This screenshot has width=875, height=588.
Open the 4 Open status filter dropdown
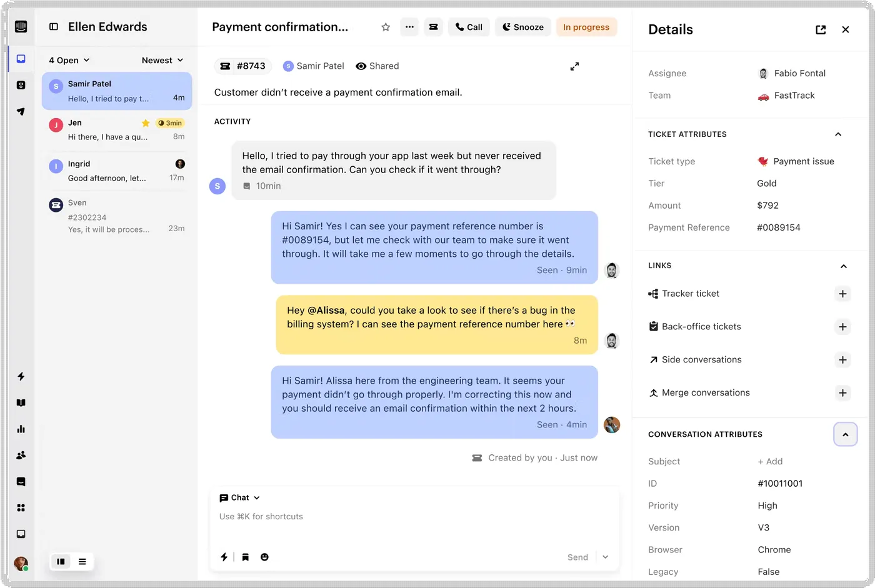coord(69,60)
